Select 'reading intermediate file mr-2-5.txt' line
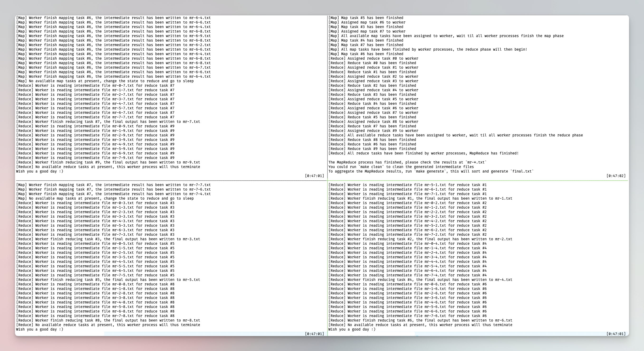Viewport: 644px width, 351px height. [95, 253]
